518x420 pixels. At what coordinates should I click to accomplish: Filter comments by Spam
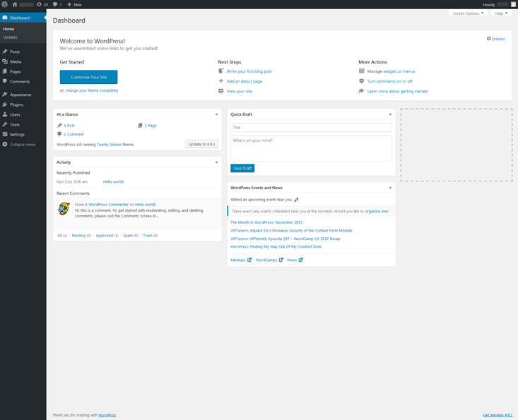tap(128, 236)
